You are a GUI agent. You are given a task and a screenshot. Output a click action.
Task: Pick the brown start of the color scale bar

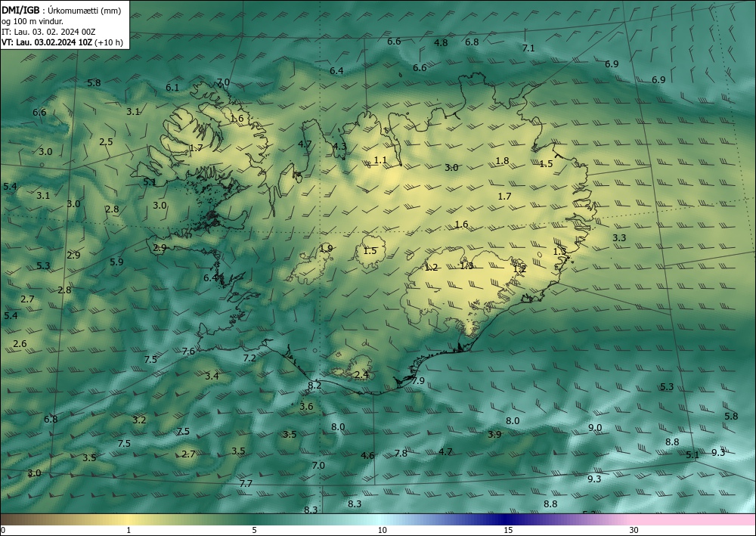14,519
